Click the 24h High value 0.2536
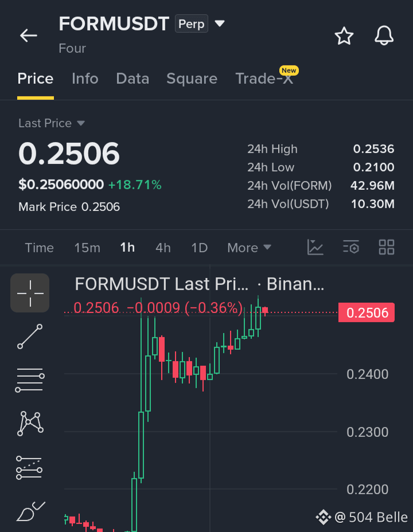413x532 pixels. pyautogui.click(x=373, y=149)
